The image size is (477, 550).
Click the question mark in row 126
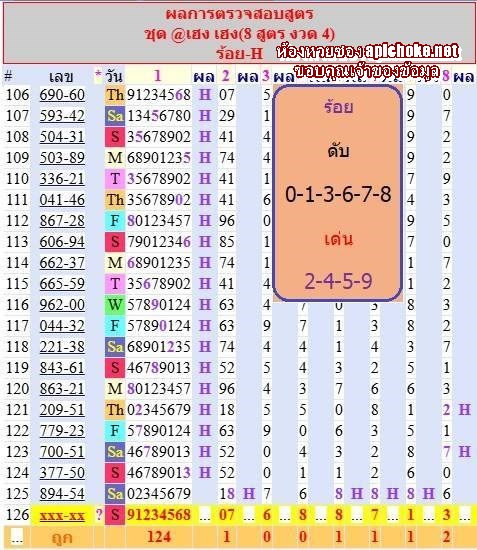(99, 515)
